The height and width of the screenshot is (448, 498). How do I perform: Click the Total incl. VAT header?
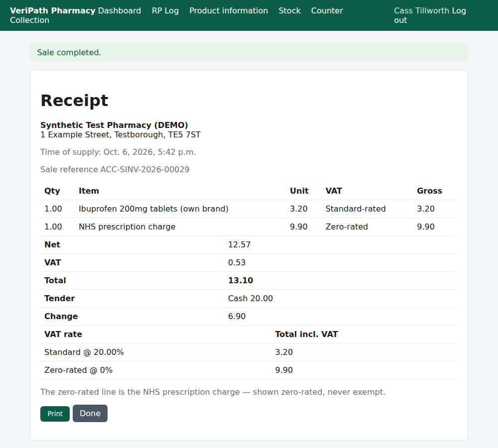point(306,335)
